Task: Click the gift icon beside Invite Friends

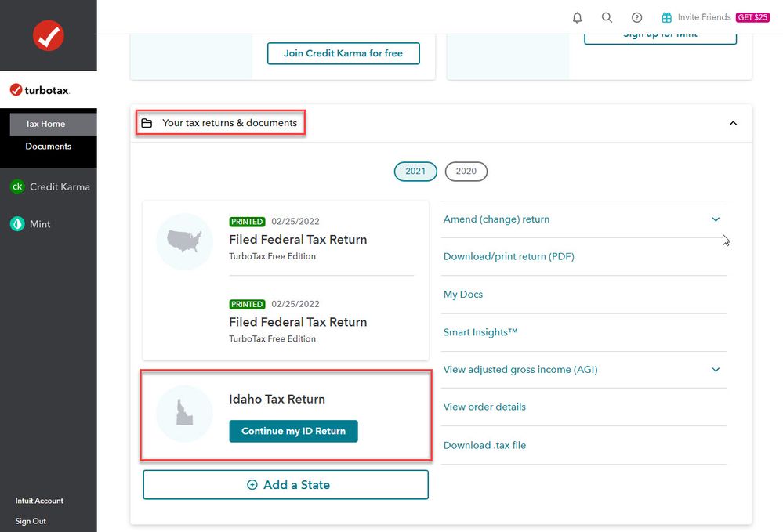Action: pos(667,17)
